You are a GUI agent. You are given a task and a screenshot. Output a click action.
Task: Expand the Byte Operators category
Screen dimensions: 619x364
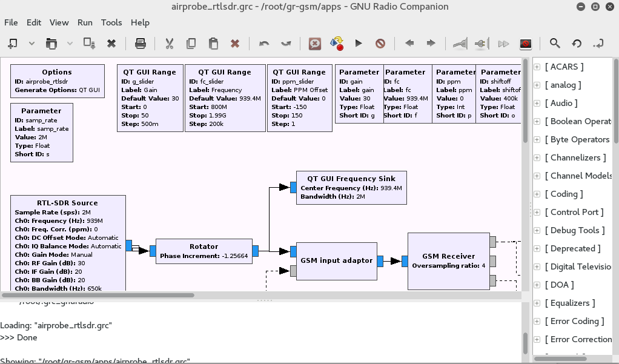pyautogui.click(x=537, y=140)
